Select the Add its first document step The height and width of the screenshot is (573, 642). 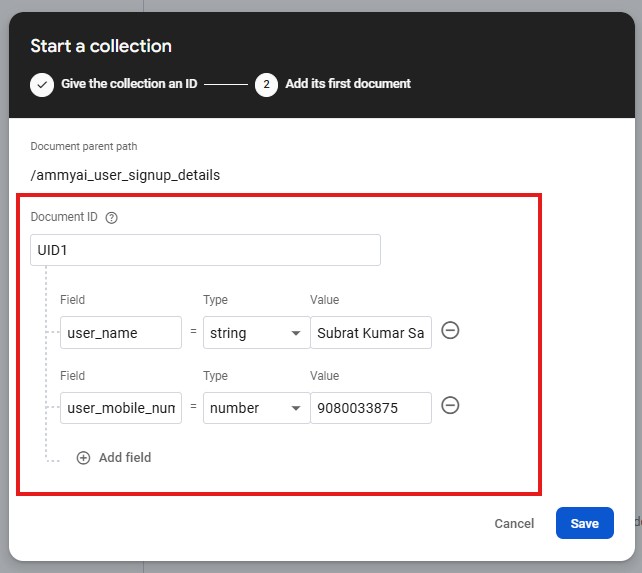coord(347,85)
